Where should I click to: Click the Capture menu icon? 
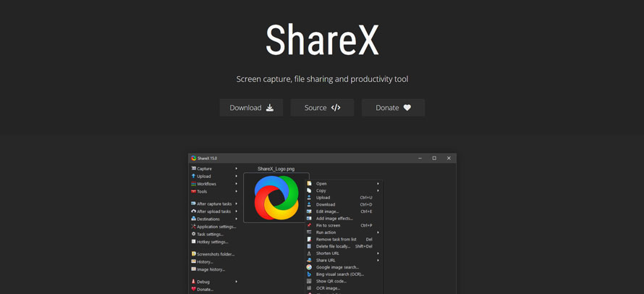point(193,169)
